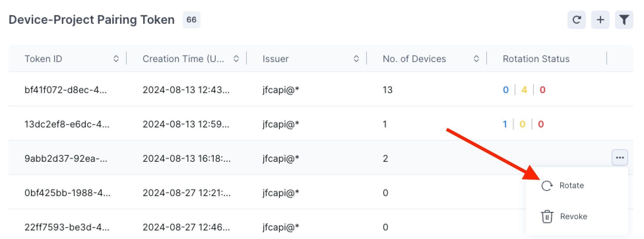Click the 0bf425bb-1988-4... token ID

tap(67, 193)
